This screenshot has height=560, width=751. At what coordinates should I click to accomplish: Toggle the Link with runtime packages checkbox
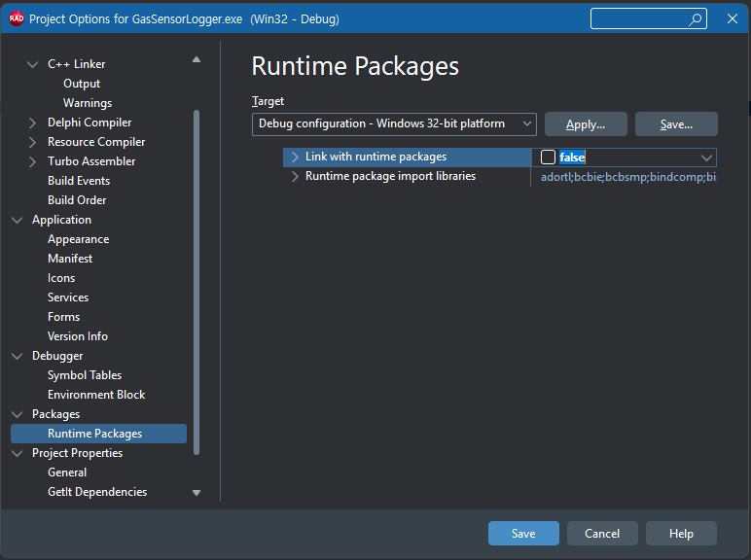tap(548, 157)
